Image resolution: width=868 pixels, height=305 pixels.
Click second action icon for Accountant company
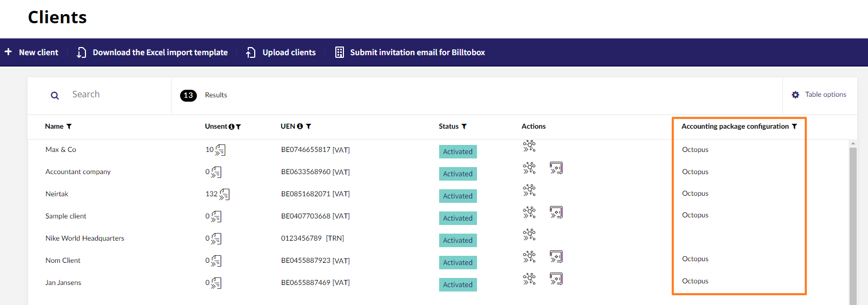click(556, 168)
